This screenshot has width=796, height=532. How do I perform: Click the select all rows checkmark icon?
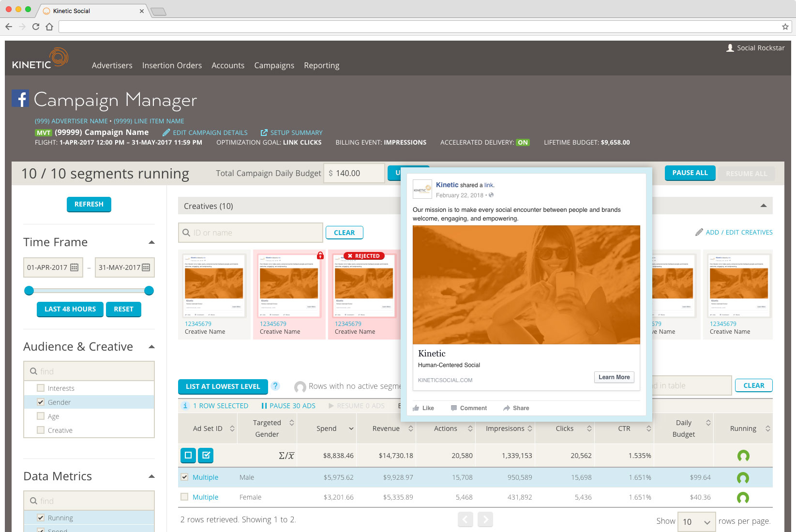pyautogui.click(x=206, y=455)
